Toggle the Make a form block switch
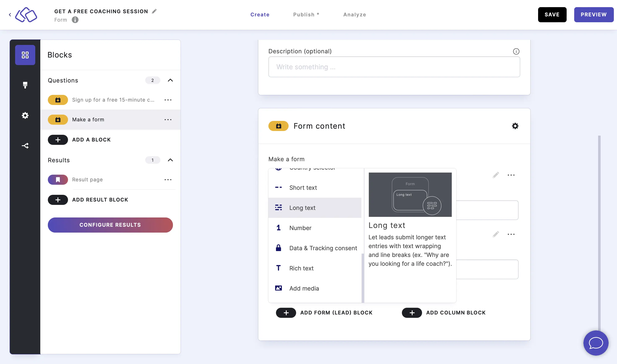The image size is (617, 364). click(58, 120)
